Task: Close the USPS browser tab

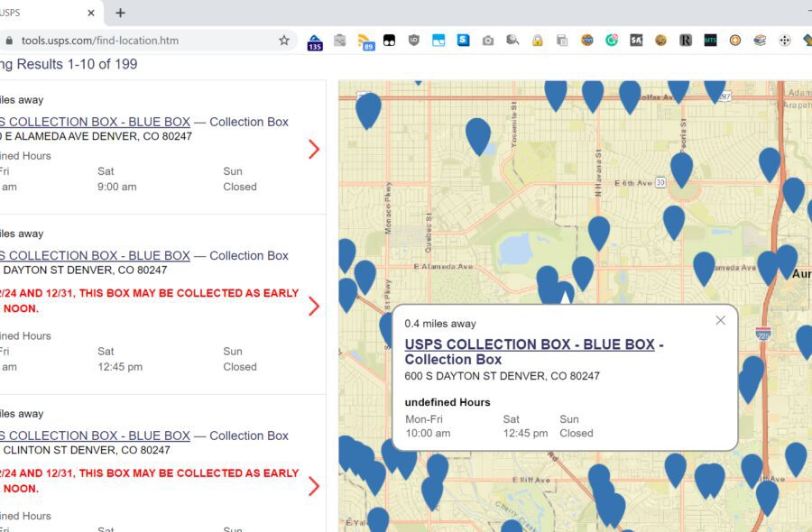Action: [92, 14]
